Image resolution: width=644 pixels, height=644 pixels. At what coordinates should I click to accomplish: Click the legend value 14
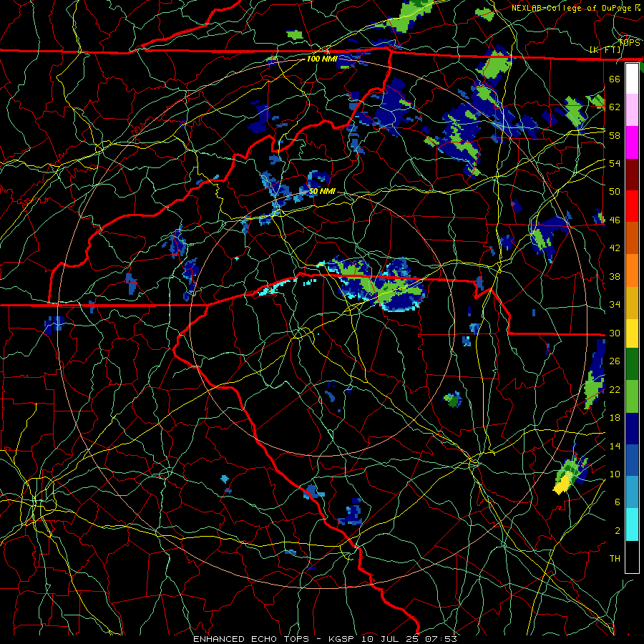click(615, 446)
